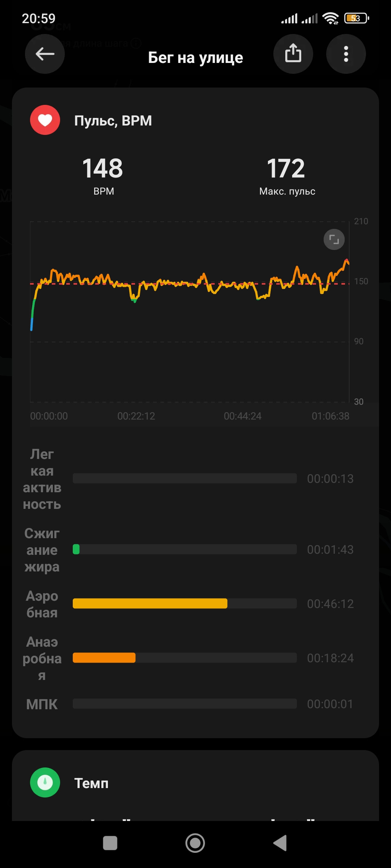Tap the Android home circle button

tap(195, 843)
